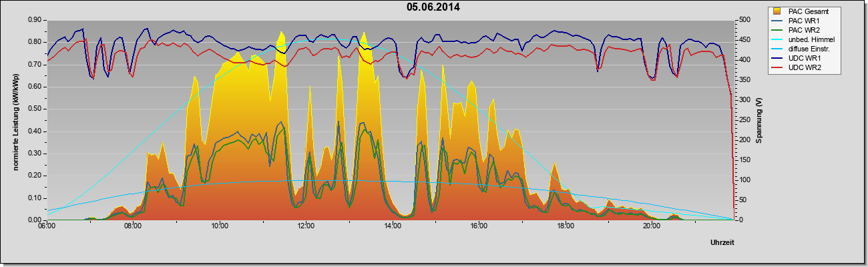Click the Uhrzeit axis title
Screen dimensions: 868x267
point(722,243)
